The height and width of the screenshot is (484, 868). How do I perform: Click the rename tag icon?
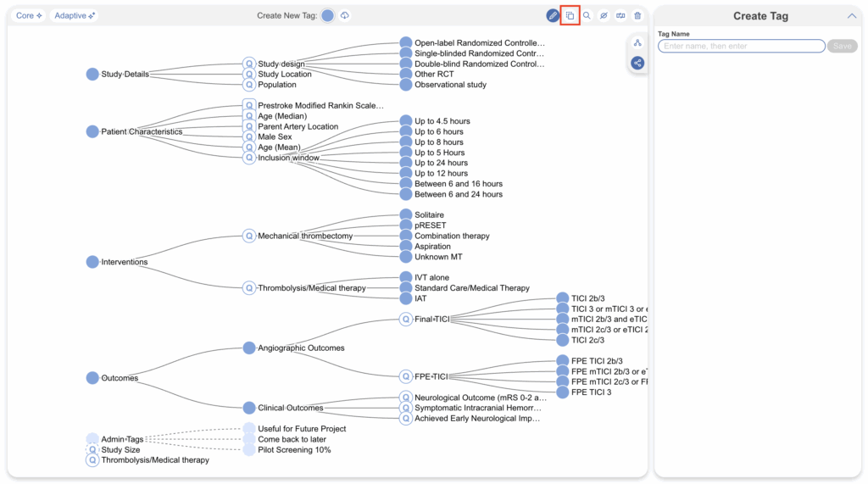(620, 15)
